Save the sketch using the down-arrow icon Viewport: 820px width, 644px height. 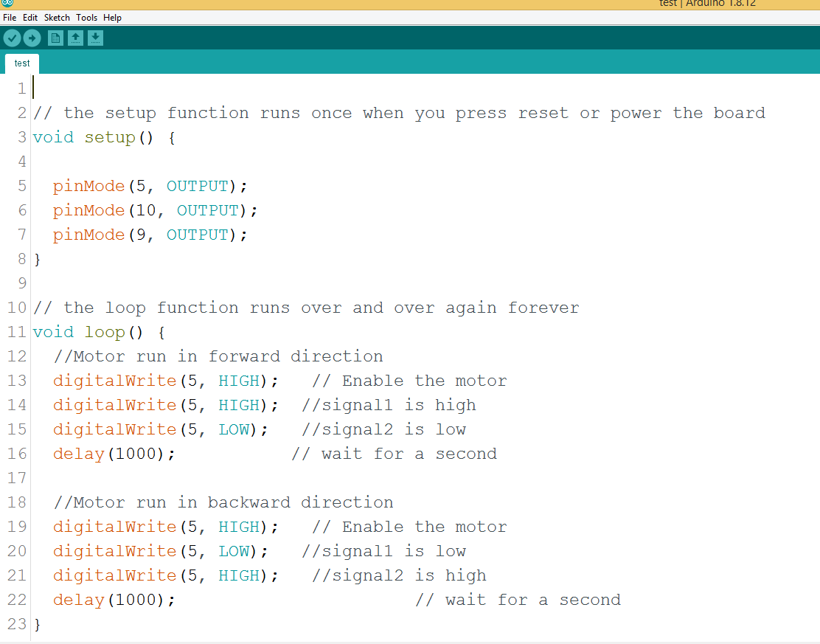[95, 38]
